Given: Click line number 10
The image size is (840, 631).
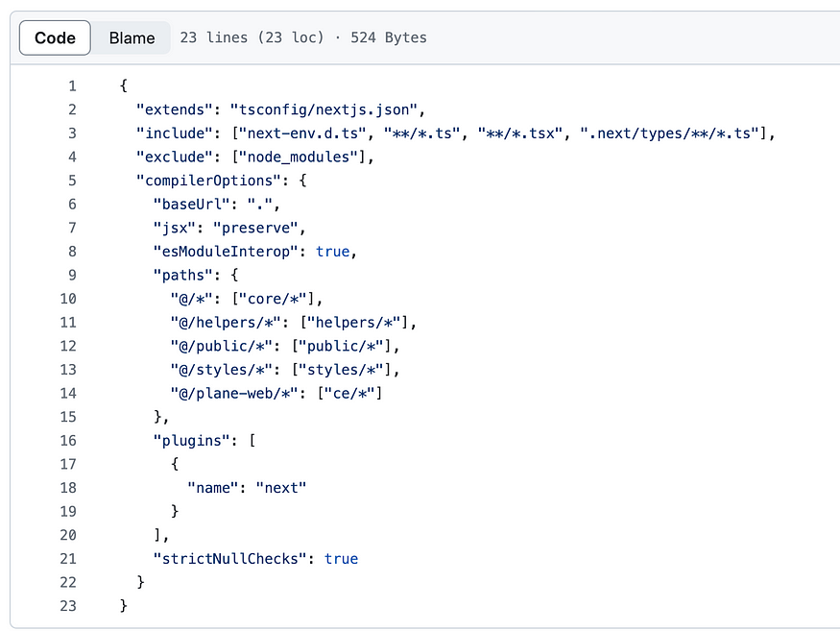Looking at the screenshot, I should point(68,299).
